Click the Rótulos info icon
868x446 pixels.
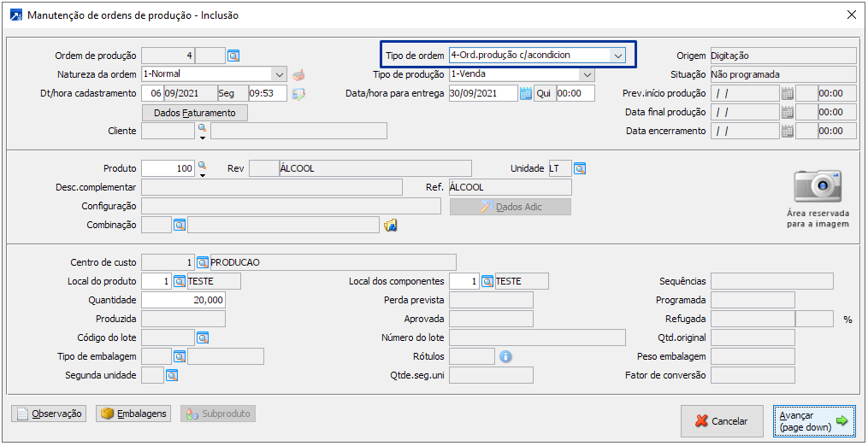point(505,356)
